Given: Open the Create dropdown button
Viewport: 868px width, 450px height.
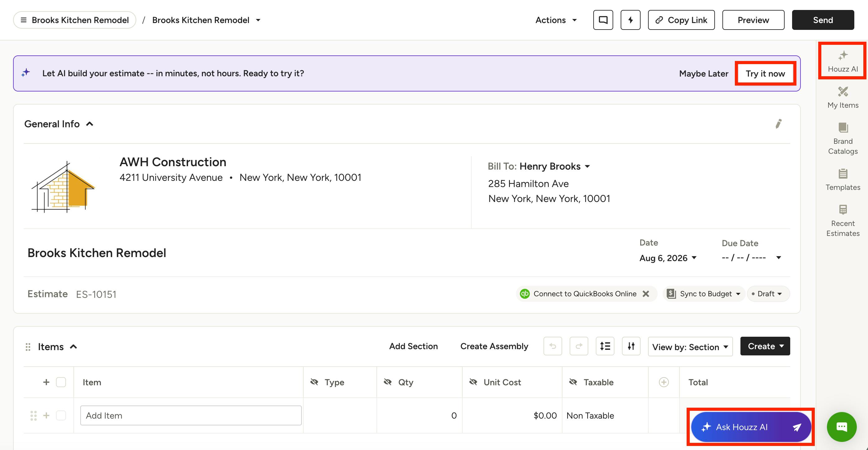Looking at the screenshot, I should point(765,346).
